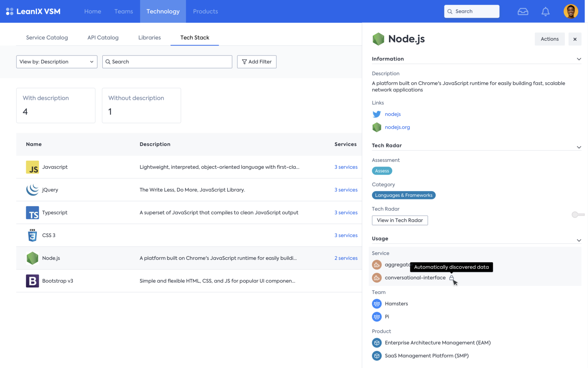
Task: Open the Teams menu
Action: click(x=123, y=11)
